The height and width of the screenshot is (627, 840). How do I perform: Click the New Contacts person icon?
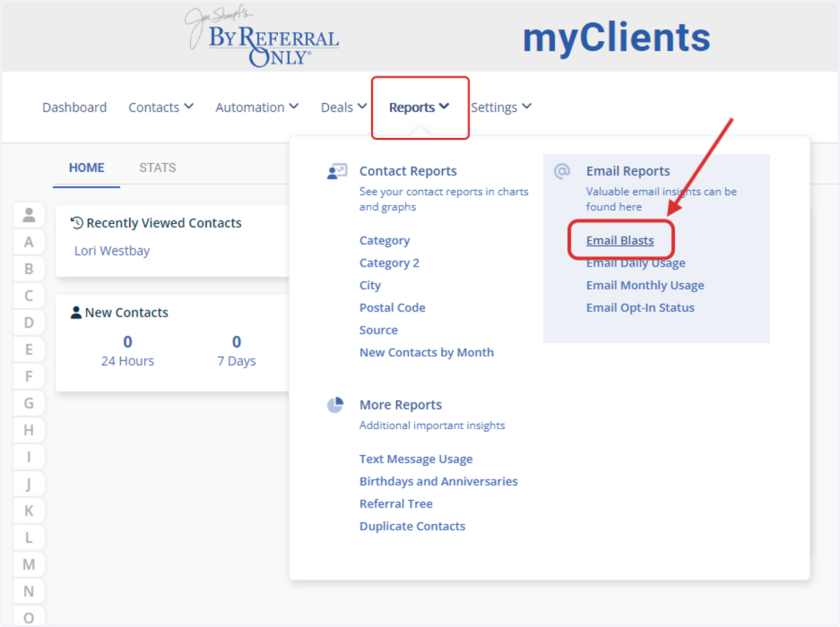[76, 313]
